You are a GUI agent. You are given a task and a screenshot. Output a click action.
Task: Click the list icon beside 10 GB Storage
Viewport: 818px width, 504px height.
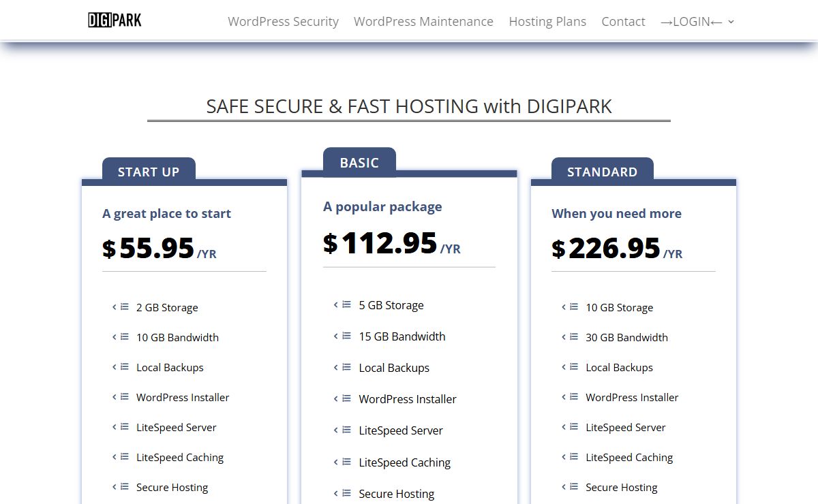(570, 307)
